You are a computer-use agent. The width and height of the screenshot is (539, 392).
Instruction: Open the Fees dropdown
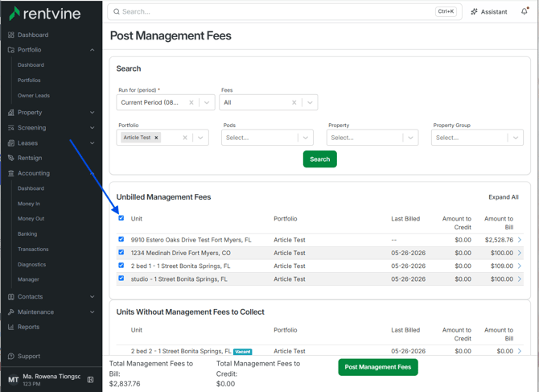point(310,102)
